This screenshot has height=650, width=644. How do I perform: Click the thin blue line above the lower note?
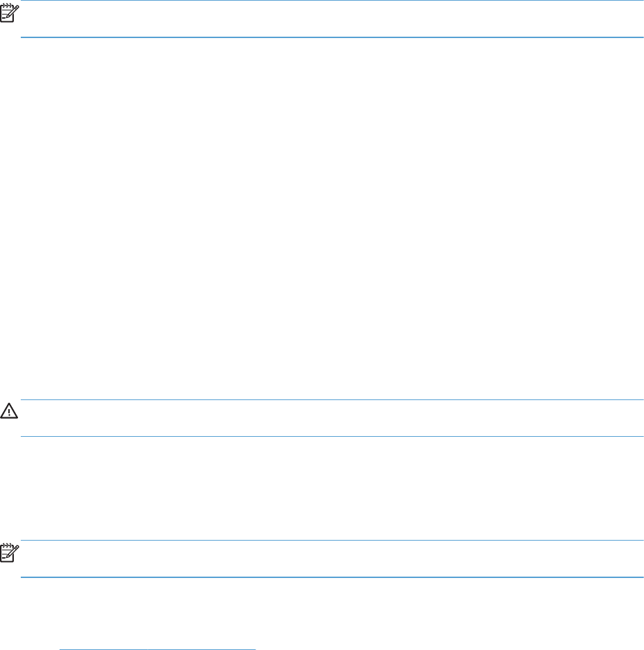click(x=332, y=540)
